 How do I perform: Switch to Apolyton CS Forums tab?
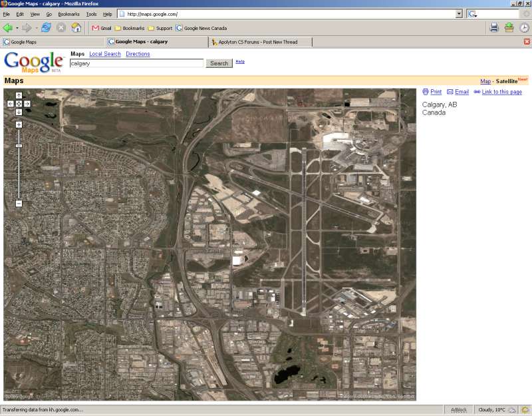259,42
